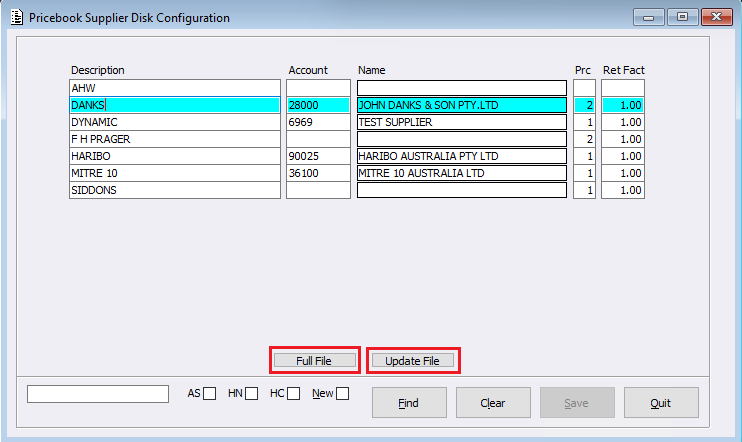The width and height of the screenshot is (742, 442).
Task: Click Ret Fact field in DYNAMIC row
Action: (x=623, y=122)
